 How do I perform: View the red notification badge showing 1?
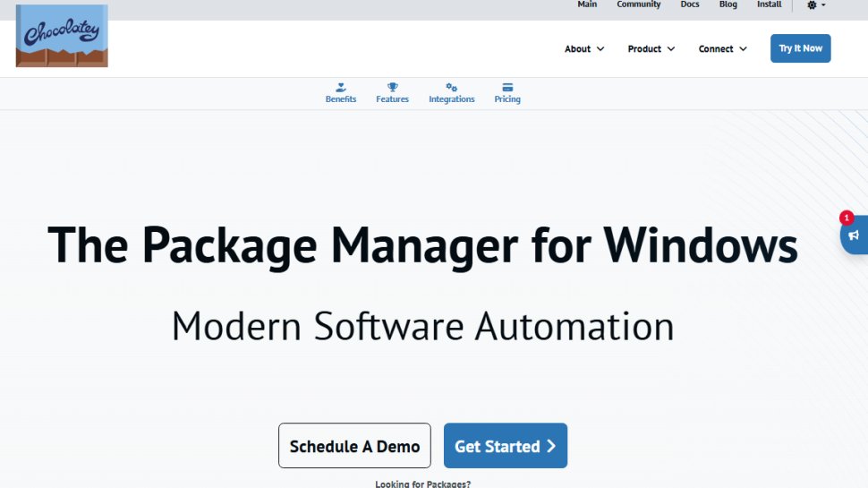846,218
